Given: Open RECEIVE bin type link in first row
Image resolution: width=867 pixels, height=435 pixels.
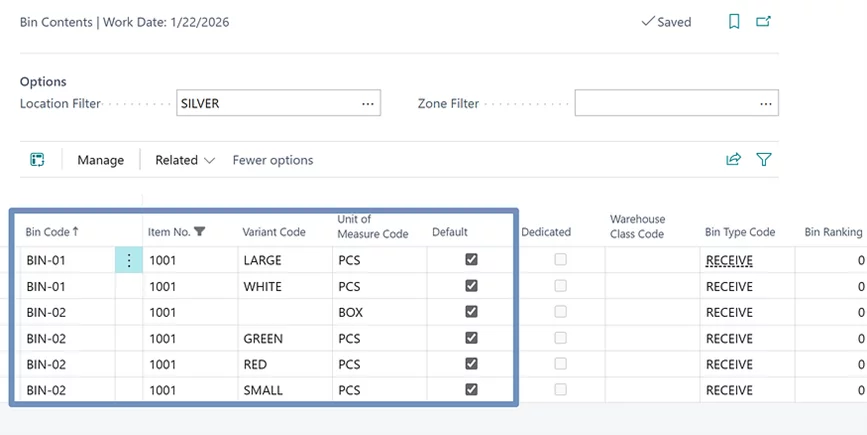Looking at the screenshot, I should (729, 260).
